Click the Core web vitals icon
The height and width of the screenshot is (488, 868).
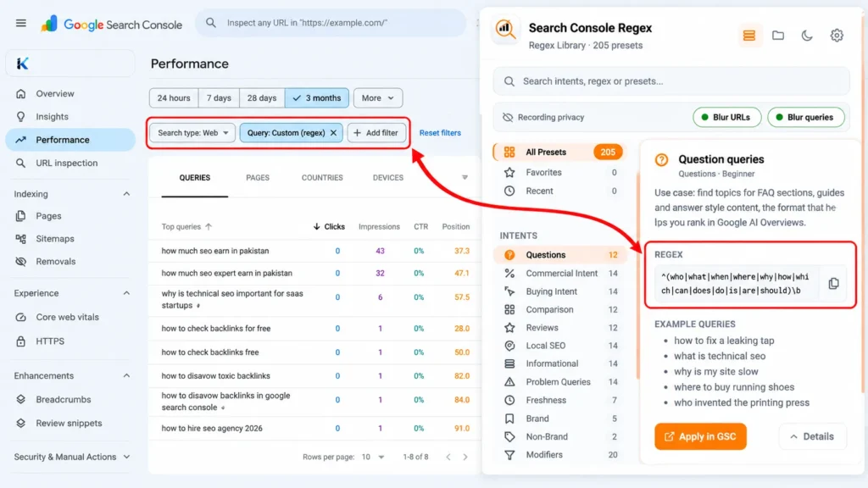point(20,317)
